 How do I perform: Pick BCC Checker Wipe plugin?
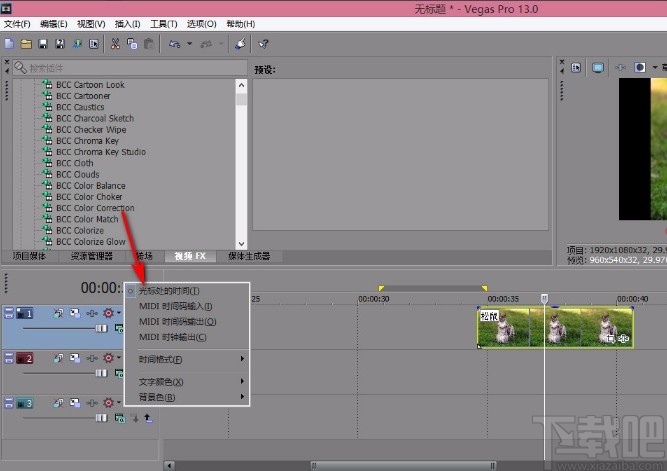point(91,129)
